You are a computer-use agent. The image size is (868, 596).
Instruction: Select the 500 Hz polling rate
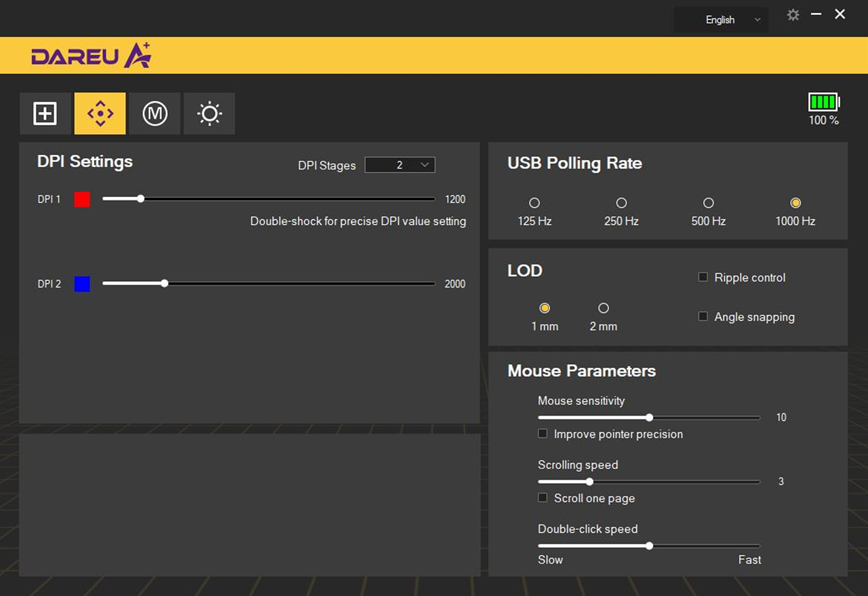coord(708,203)
